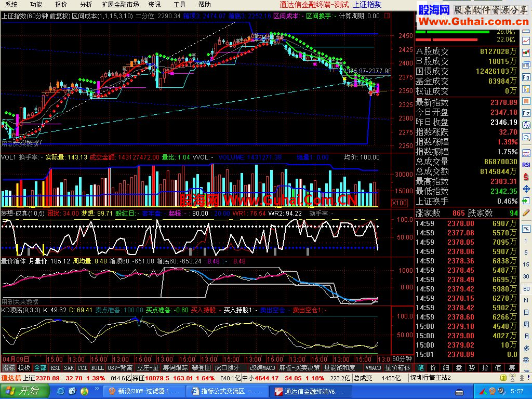Select the 筹码跟踪 indicator tab

(175, 368)
